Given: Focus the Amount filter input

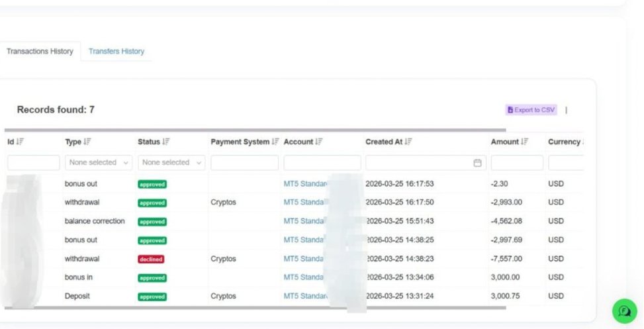Looking at the screenshot, I should [x=517, y=163].
